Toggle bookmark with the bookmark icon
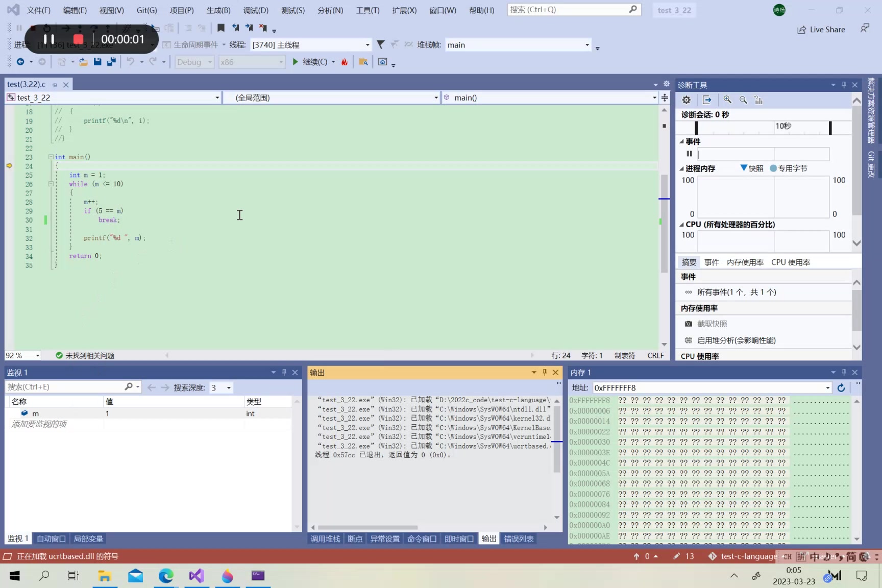This screenshot has height=588, width=882. tap(220, 28)
